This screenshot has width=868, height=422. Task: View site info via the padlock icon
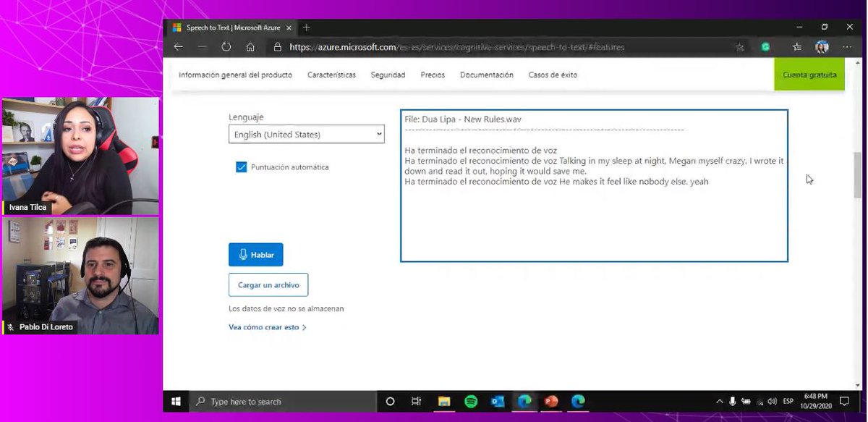(277, 47)
